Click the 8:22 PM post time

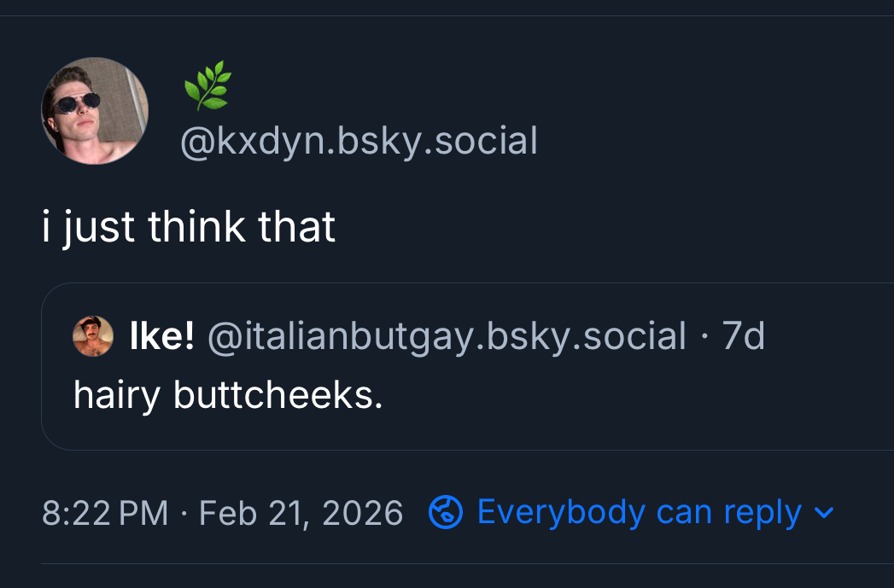click(x=105, y=513)
